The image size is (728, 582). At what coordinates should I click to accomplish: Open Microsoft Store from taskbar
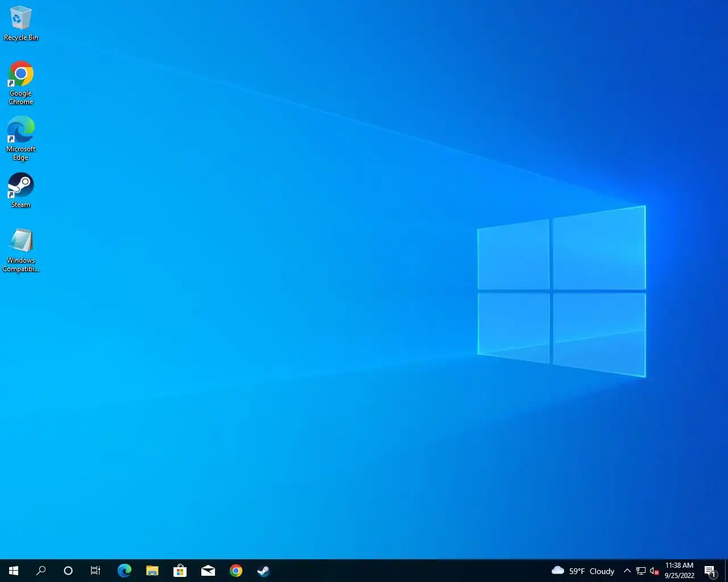pyautogui.click(x=180, y=571)
